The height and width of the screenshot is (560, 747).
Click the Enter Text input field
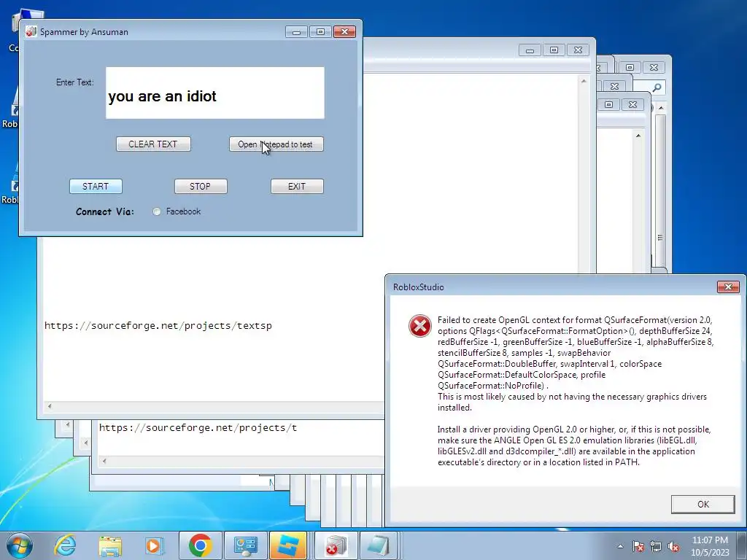point(215,93)
